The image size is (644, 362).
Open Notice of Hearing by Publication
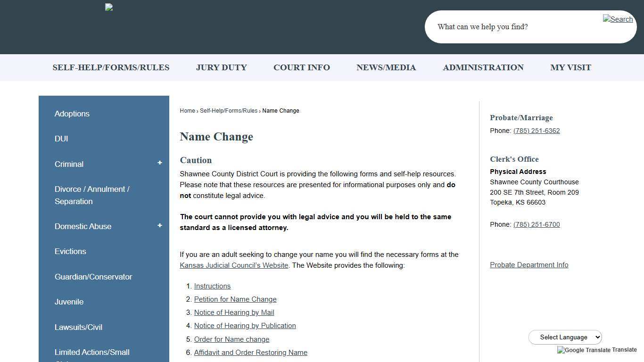(245, 325)
